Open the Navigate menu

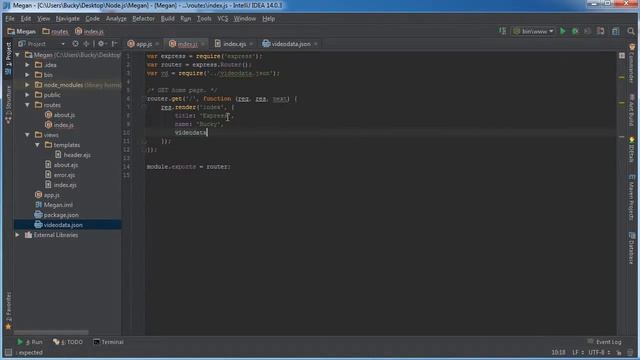(x=68, y=19)
